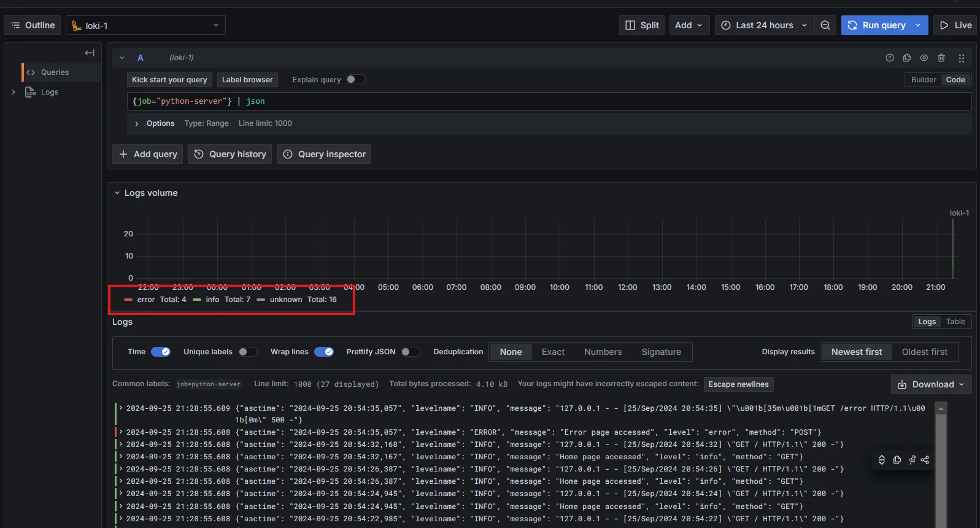
Task: Click Escape newlines button
Action: tap(738, 384)
